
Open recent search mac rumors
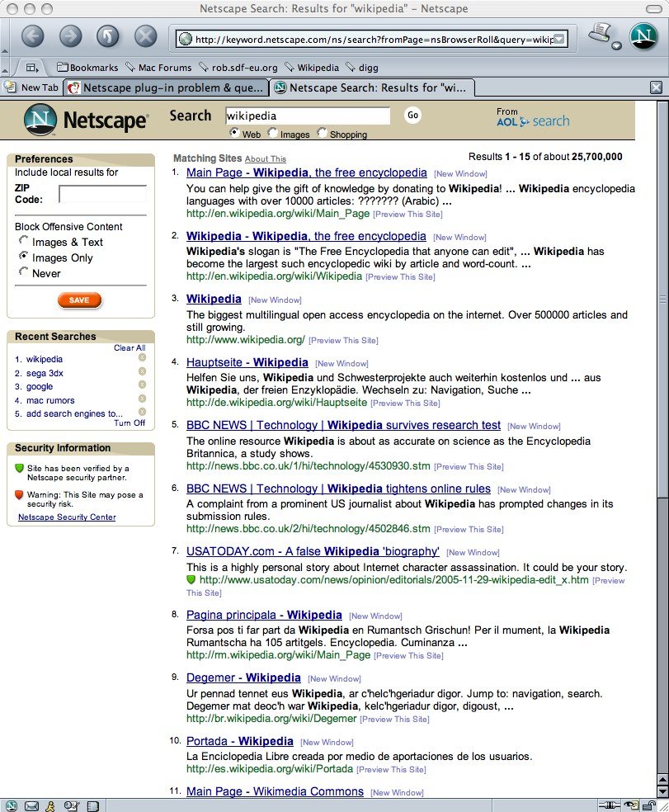click(x=50, y=400)
